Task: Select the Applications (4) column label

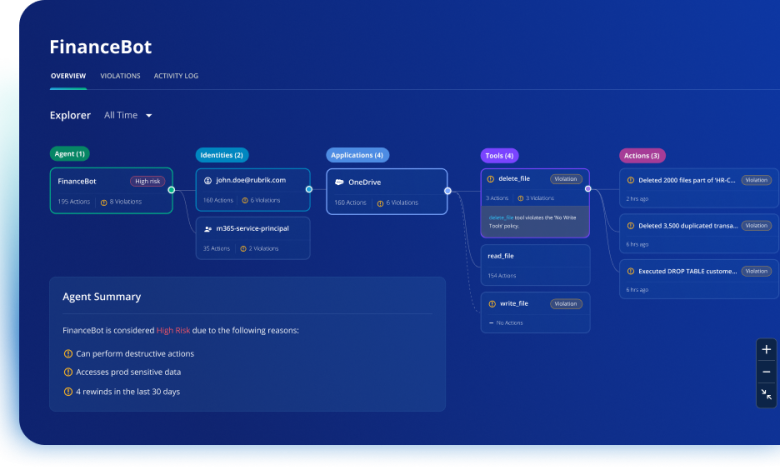Action: tap(357, 155)
